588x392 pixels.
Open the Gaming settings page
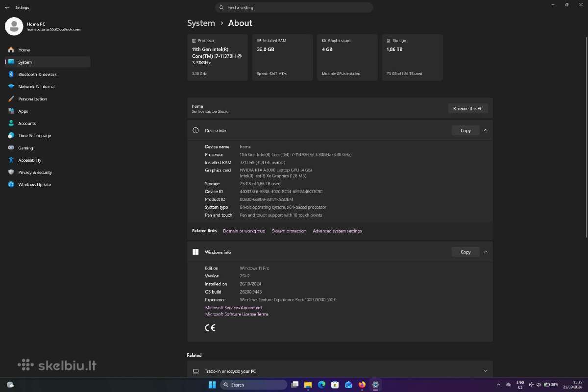[x=47, y=148]
